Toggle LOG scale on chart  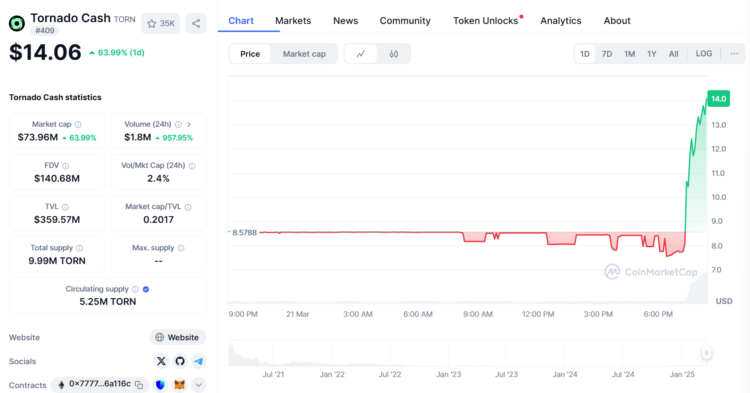point(704,54)
